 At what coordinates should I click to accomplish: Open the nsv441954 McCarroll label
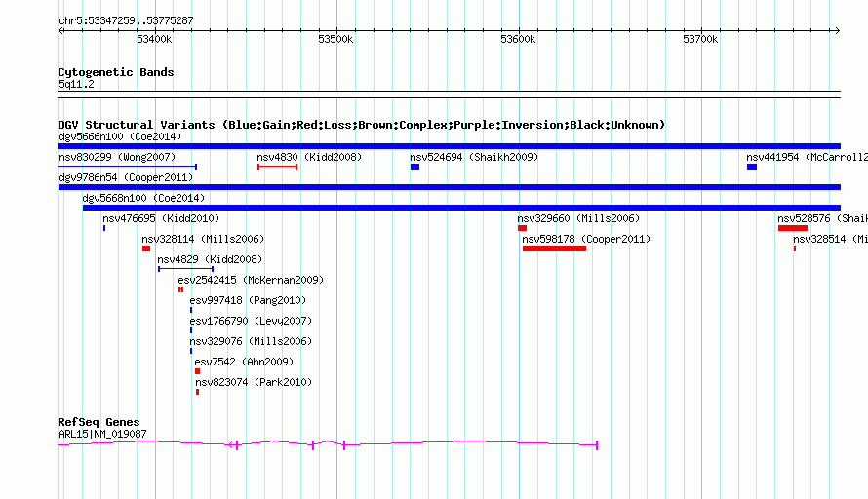tap(808, 157)
